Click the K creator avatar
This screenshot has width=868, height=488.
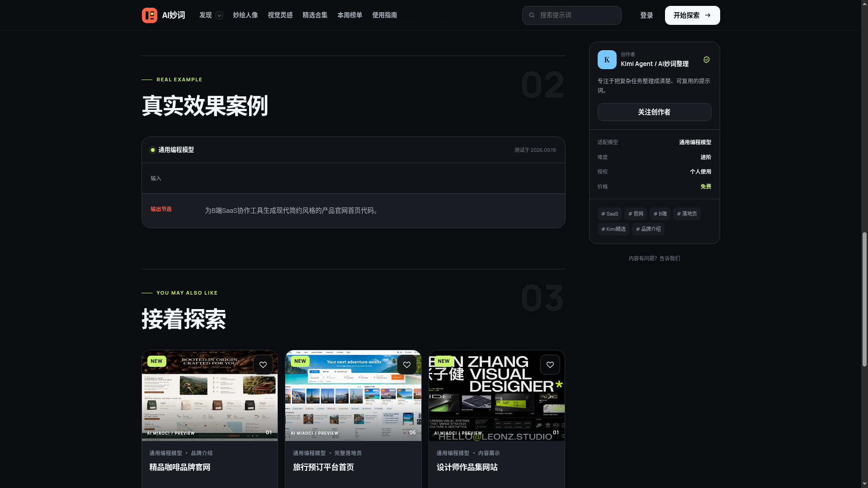[607, 60]
